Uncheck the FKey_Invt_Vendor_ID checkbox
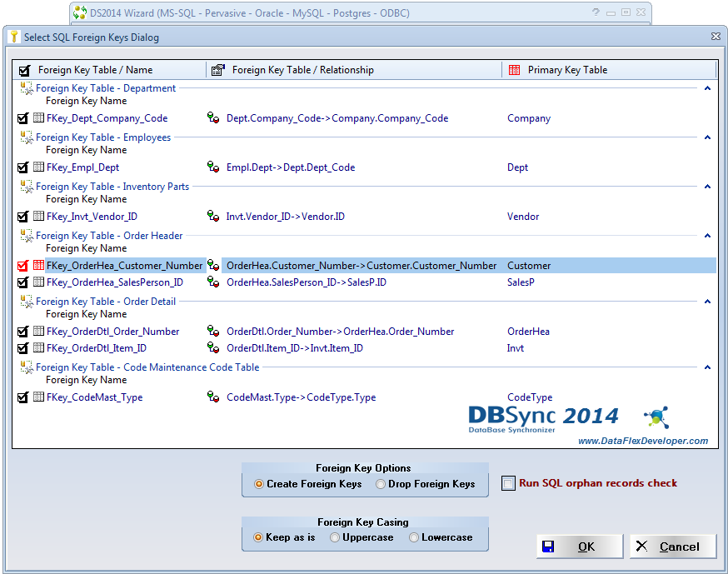 pyautogui.click(x=22, y=217)
